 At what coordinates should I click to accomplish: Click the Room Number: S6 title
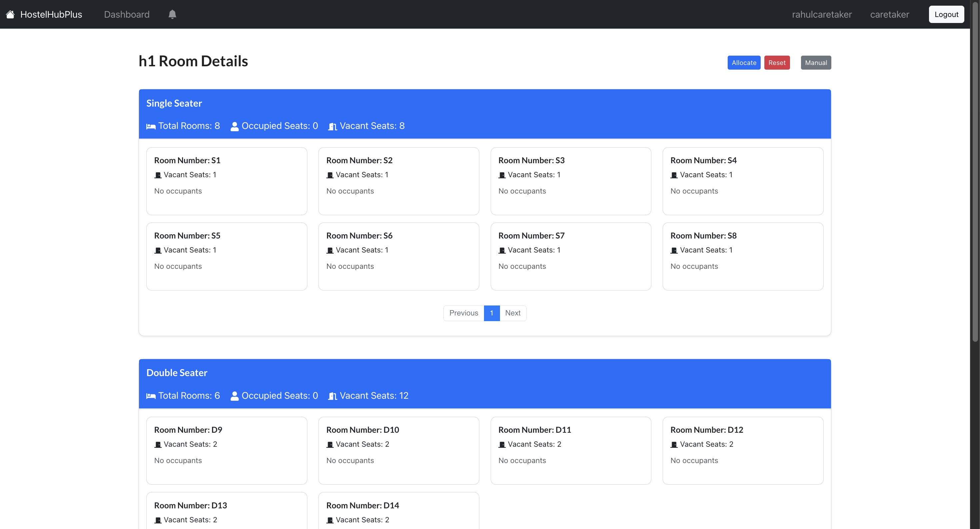(359, 236)
